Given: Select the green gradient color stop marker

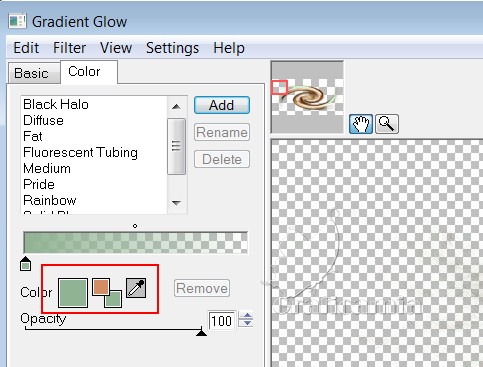Looking at the screenshot, I should click(x=26, y=264).
